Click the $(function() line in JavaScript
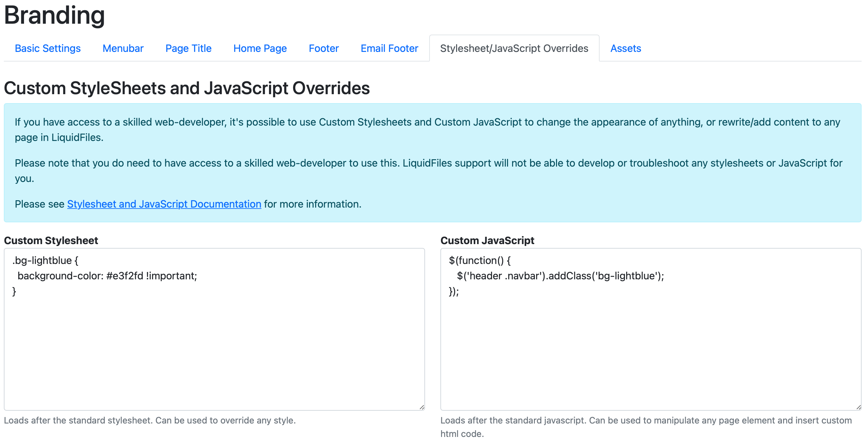This screenshot has height=444, width=868. (479, 260)
